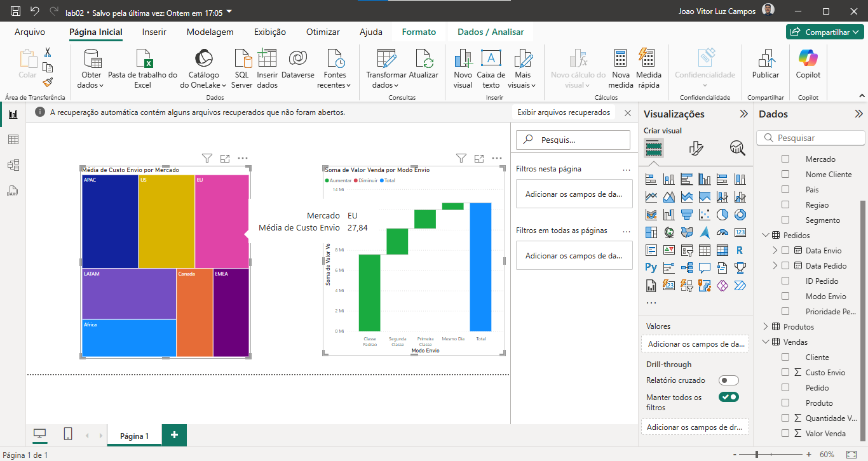The height and width of the screenshot is (461, 868).
Task: Select the R script visual type
Action: coord(740,250)
